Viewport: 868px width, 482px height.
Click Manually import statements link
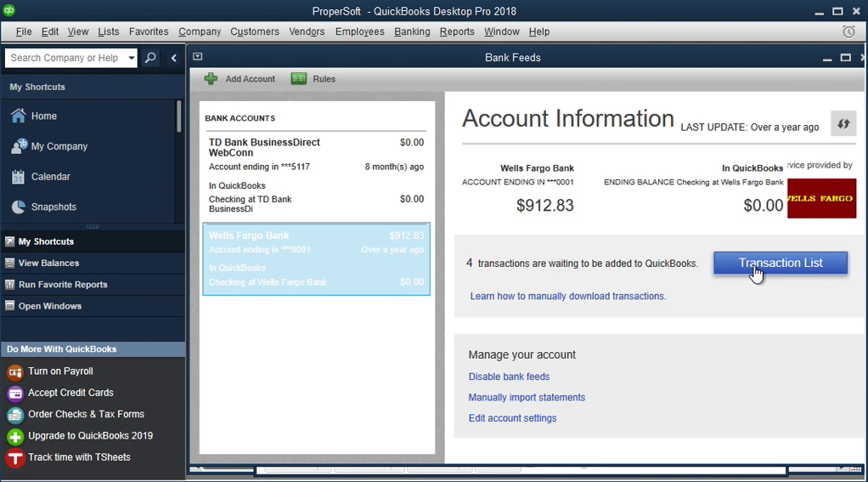(x=527, y=397)
